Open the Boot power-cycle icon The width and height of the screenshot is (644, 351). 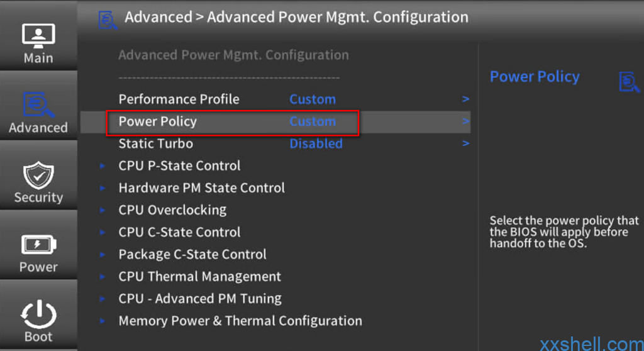[38, 314]
